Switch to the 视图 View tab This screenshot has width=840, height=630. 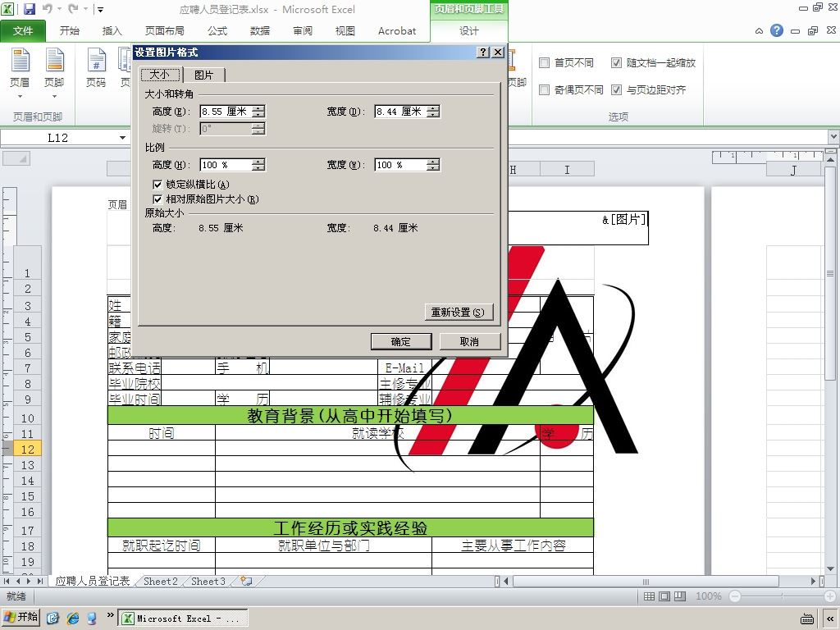click(x=345, y=31)
